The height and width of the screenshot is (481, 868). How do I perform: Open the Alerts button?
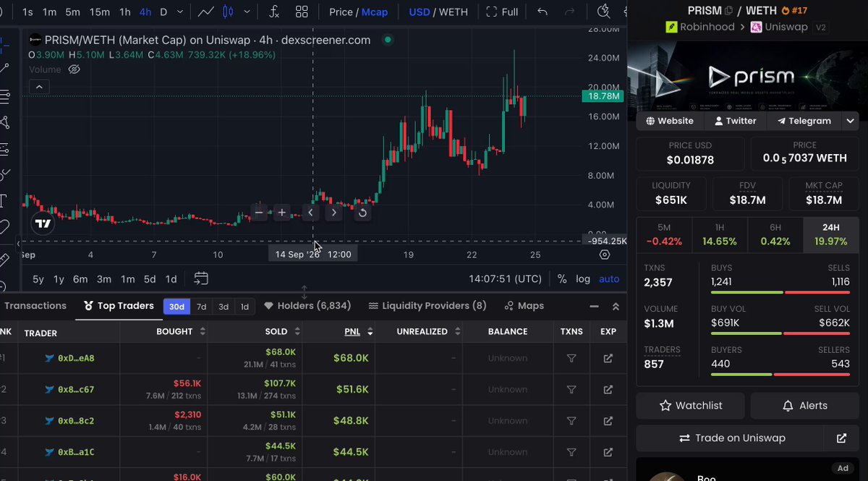point(804,406)
